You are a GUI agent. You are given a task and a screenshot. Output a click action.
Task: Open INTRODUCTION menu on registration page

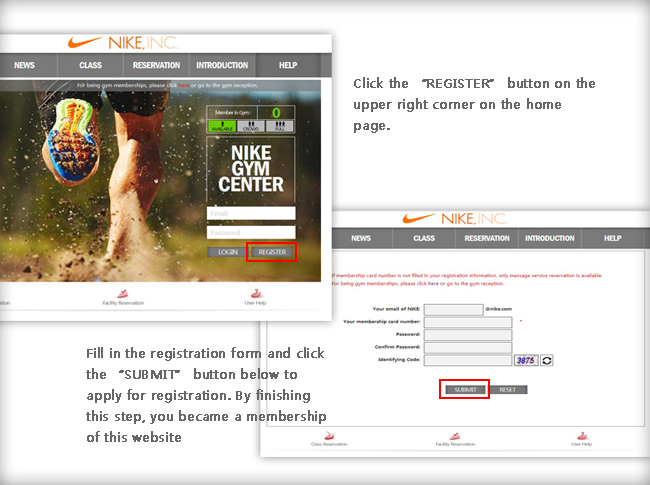[x=550, y=238]
